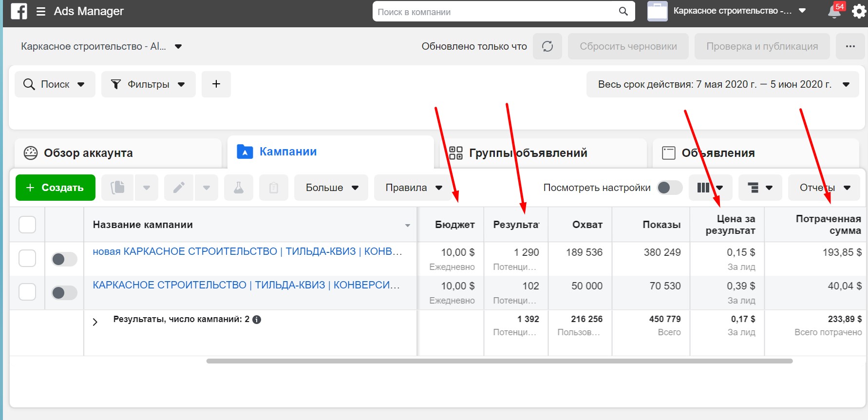Toggle the 'новая КАРКАСНОЕ СТРОИТЕЛЬСТВО' campaign switch
The height and width of the screenshot is (420, 868).
tap(64, 259)
